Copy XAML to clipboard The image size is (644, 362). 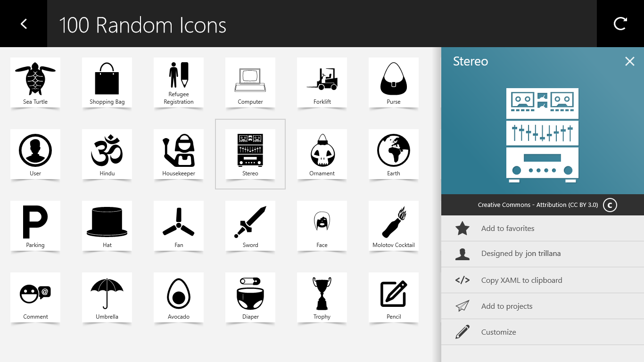click(521, 280)
